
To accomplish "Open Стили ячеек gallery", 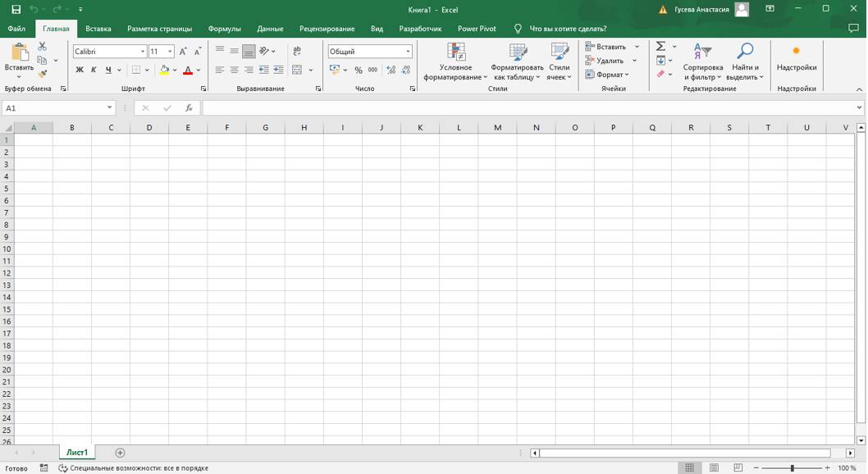I will (x=559, y=62).
